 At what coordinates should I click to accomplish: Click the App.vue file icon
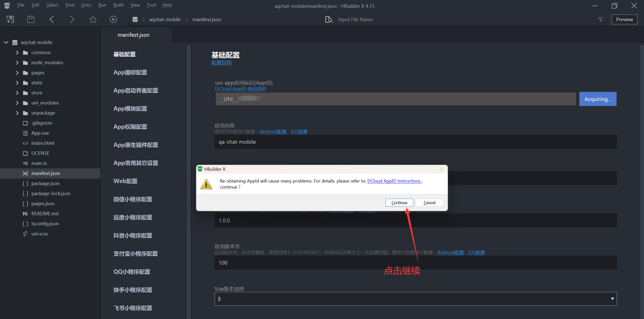coord(25,133)
